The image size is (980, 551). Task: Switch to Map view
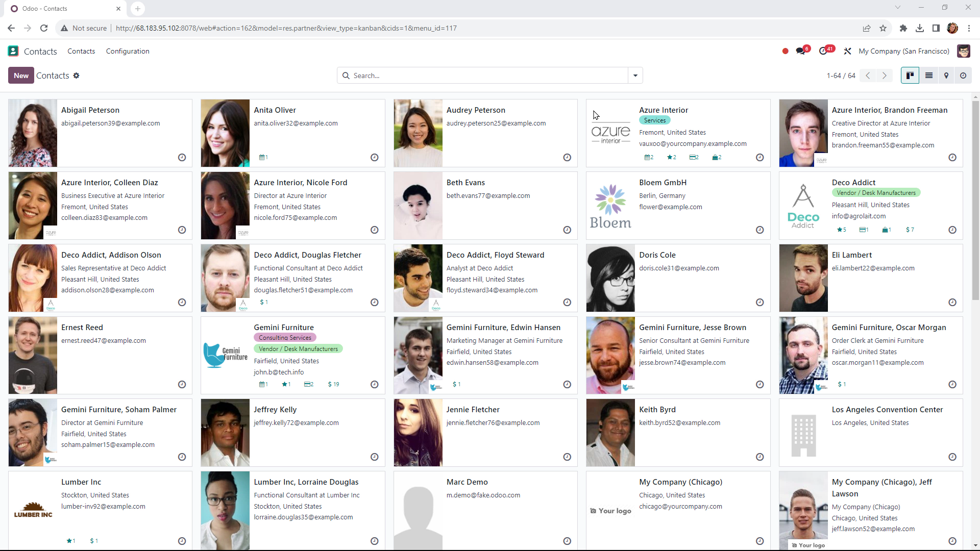coord(946,76)
